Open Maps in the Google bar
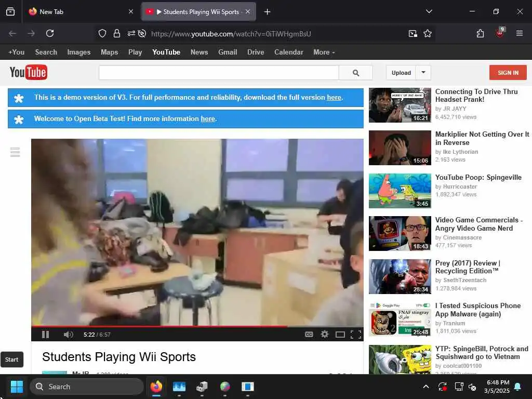The height and width of the screenshot is (399, 532). point(109,52)
